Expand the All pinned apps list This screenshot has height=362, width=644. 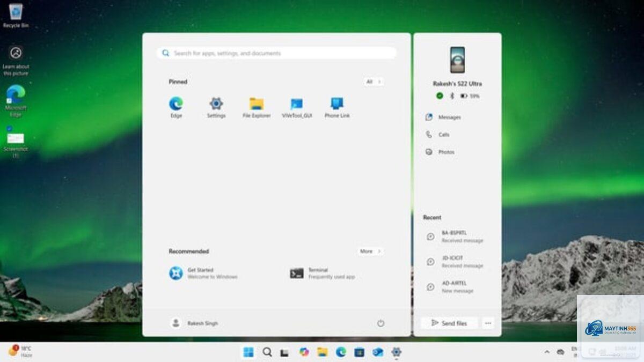(x=374, y=82)
